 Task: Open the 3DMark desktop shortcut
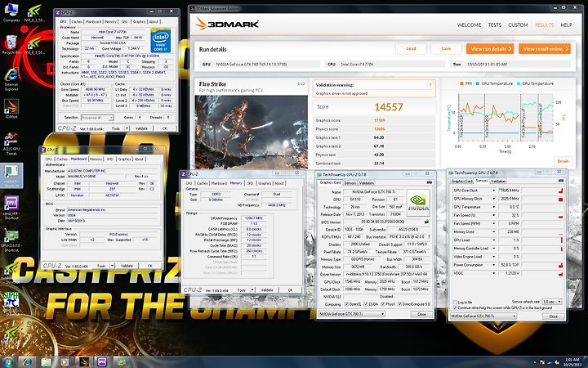coord(11,109)
